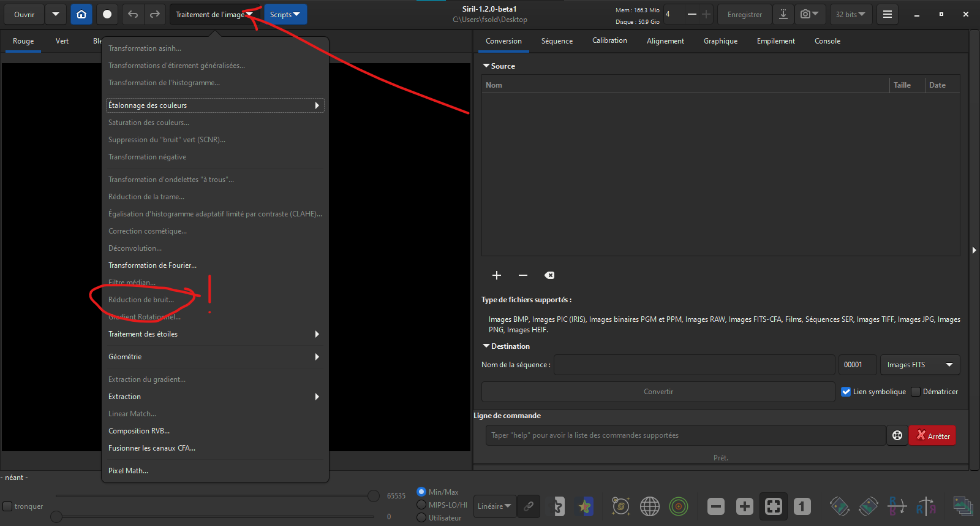
Task: Collapse the Source section
Action: pyautogui.click(x=486, y=66)
